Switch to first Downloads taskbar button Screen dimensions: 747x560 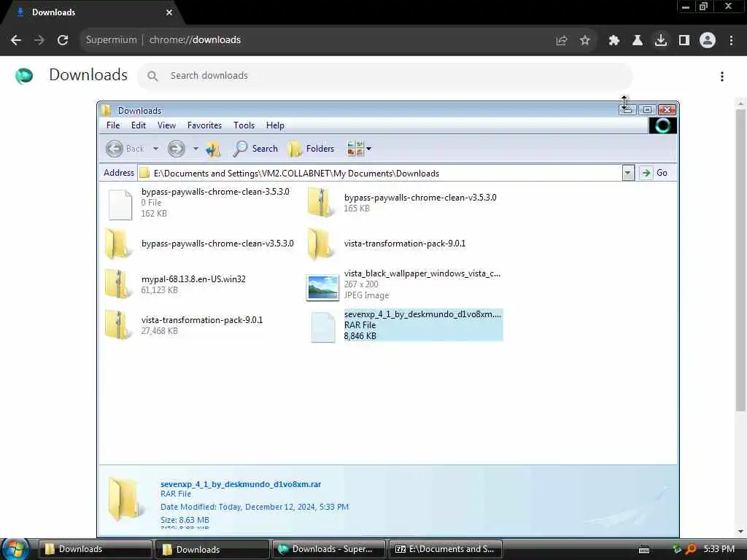click(94, 549)
